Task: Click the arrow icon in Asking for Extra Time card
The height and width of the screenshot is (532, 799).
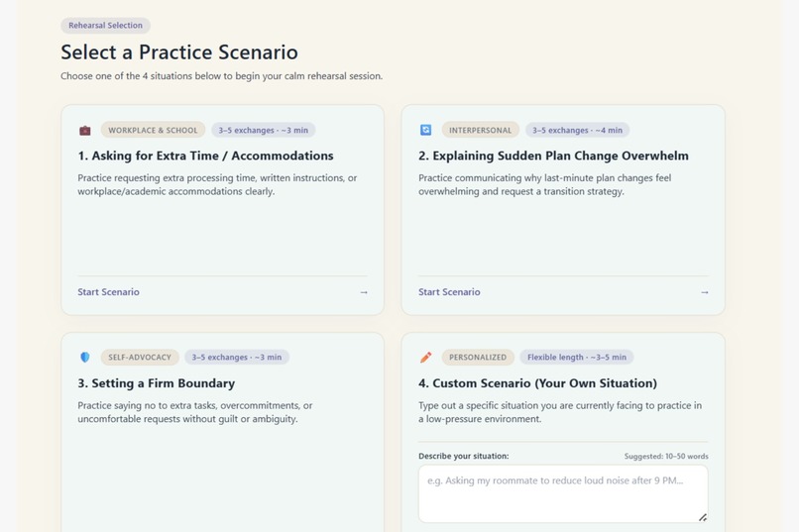Action: click(364, 292)
